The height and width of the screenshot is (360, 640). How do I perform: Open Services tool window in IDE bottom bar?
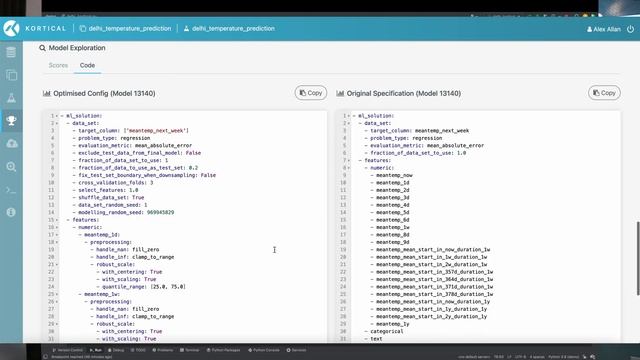296,350
